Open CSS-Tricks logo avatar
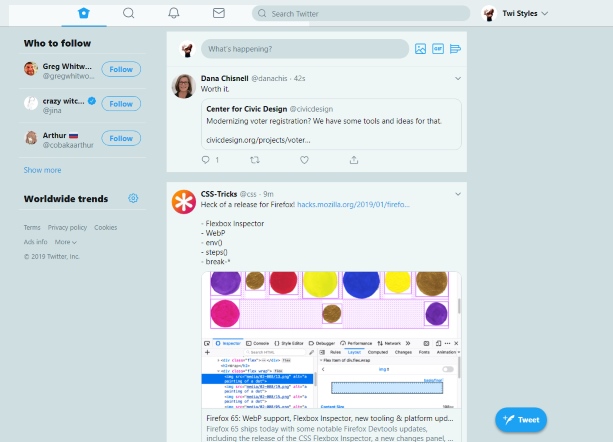This screenshot has width=613, height=442. tap(184, 202)
